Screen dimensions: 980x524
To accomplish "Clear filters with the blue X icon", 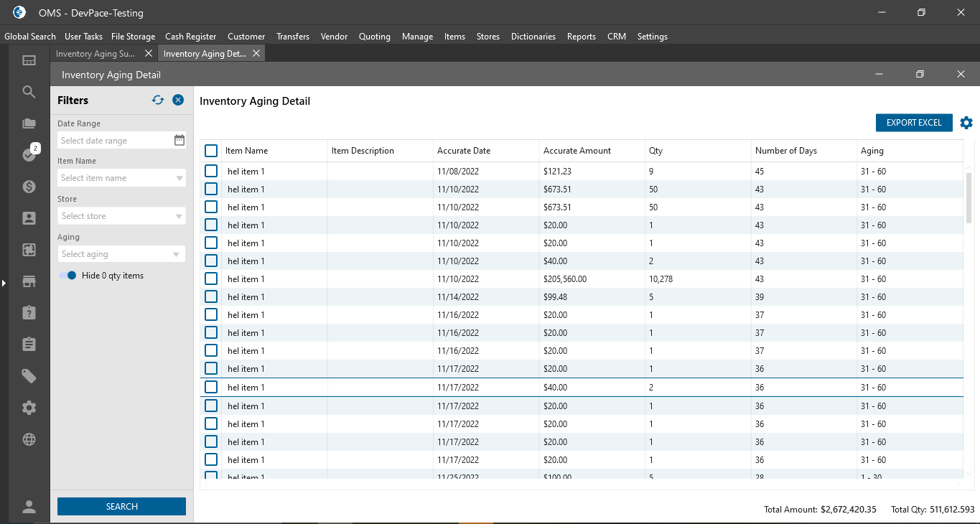I will click(178, 100).
